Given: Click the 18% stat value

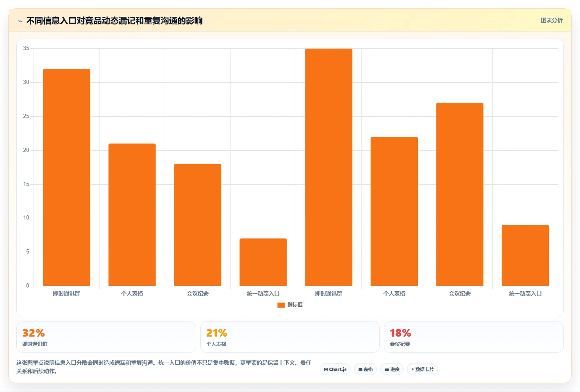Looking at the screenshot, I should click(x=400, y=333).
